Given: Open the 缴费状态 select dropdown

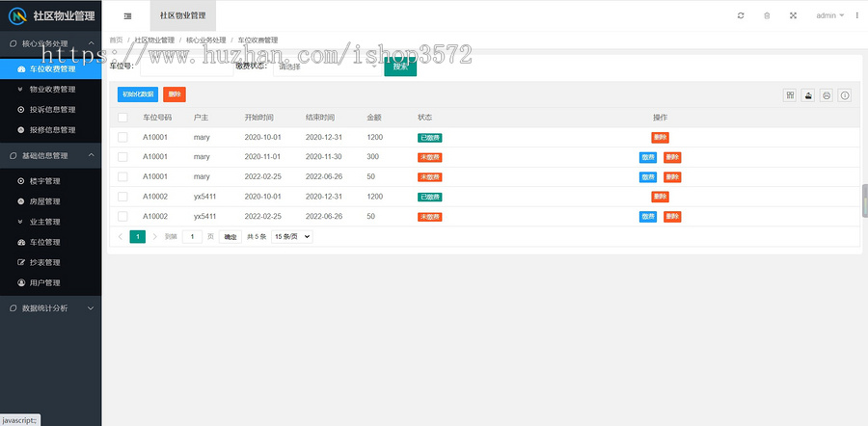Looking at the screenshot, I should (328, 67).
